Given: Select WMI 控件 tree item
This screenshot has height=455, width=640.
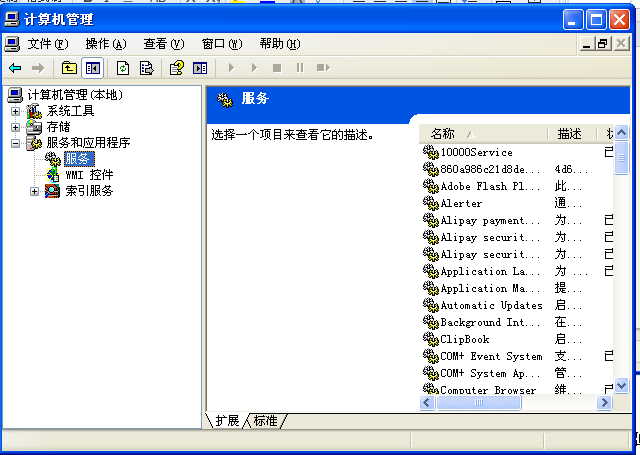Looking at the screenshot, I should (89, 175).
